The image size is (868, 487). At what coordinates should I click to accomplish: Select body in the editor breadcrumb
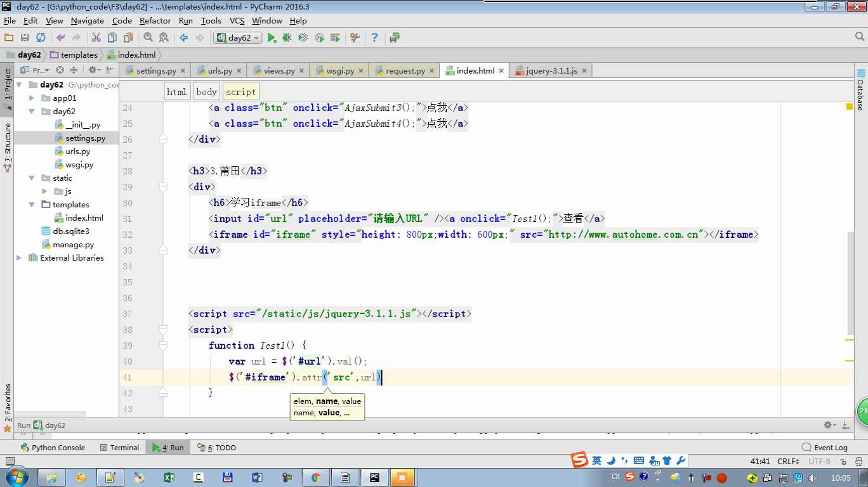pos(207,92)
